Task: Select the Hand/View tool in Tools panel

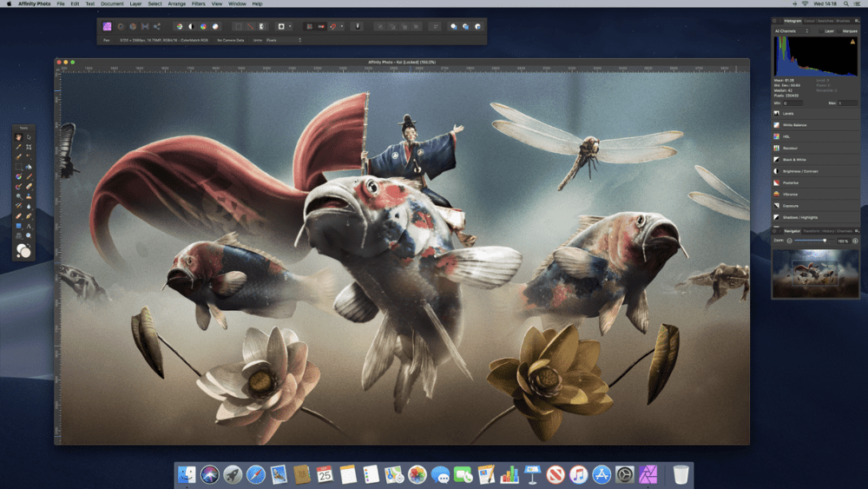Action: click(18, 137)
